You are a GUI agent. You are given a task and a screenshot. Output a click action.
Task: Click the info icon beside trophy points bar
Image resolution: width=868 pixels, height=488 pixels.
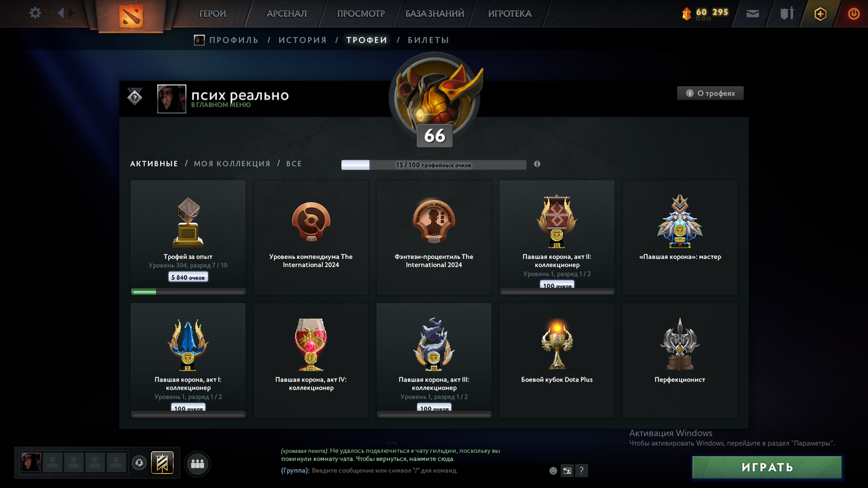(537, 164)
